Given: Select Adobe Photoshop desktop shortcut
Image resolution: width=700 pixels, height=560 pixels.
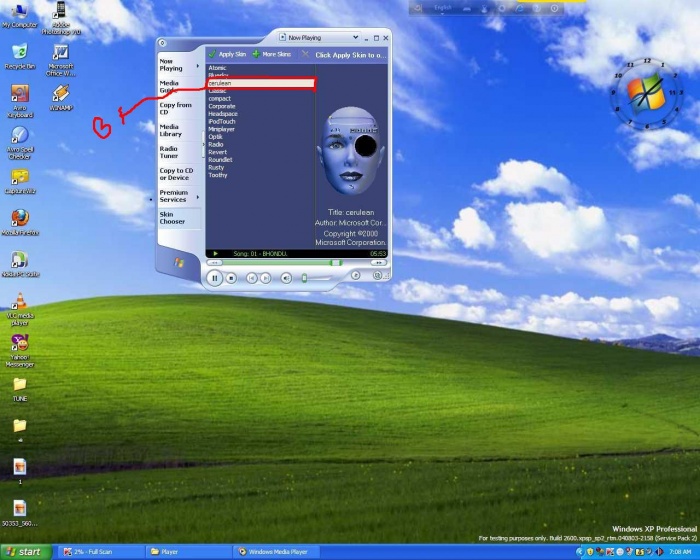Looking at the screenshot, I should pos(61,18).
